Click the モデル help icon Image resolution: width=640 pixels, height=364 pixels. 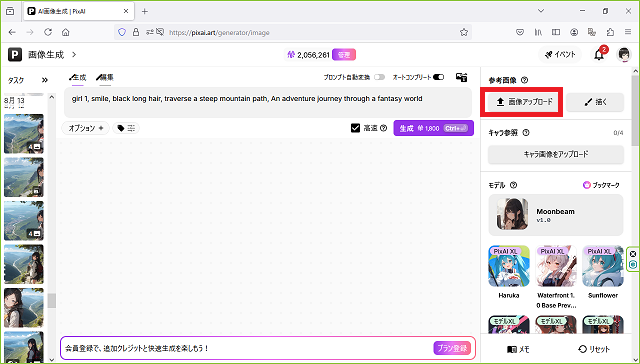pyautogui.click(x=513, y=185)
